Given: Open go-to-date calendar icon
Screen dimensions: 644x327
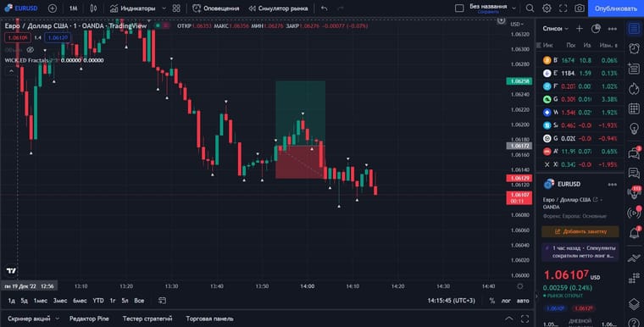Looking at the screenshot, I should (162, 301).
